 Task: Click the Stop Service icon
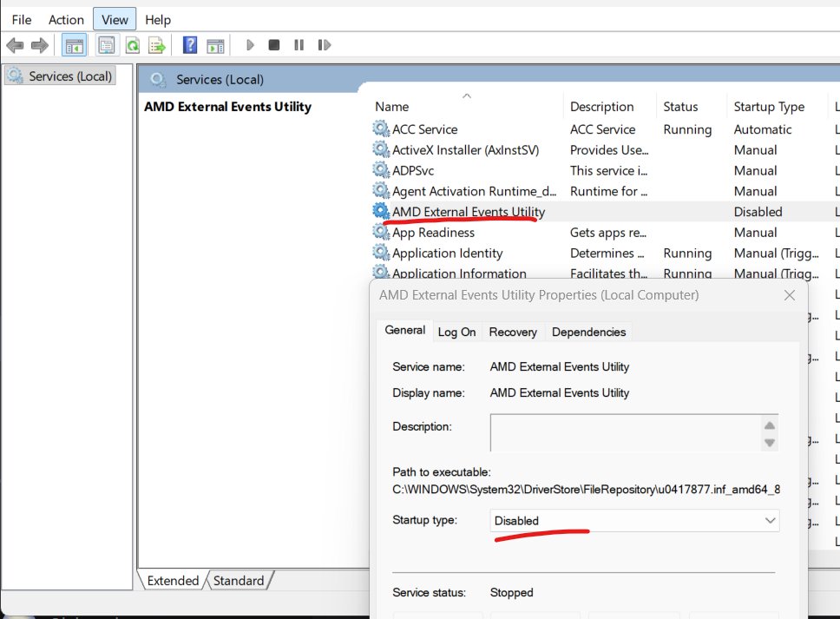click(x=273, y=45)
